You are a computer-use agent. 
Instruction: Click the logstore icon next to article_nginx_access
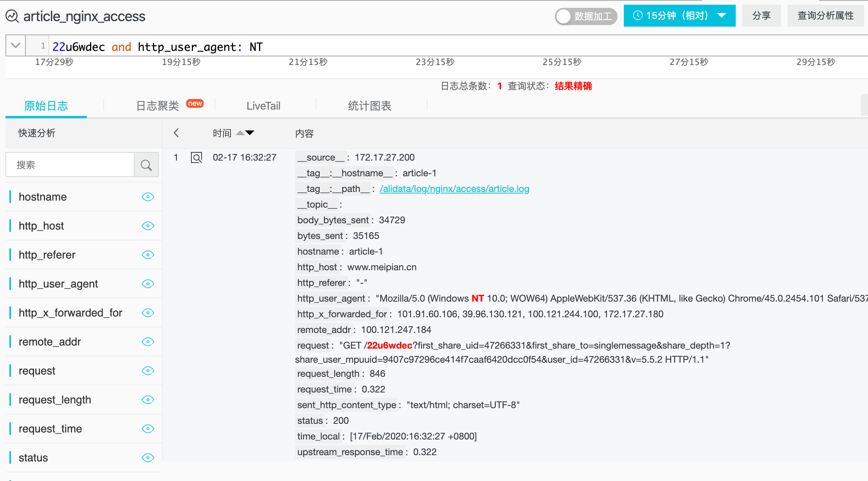[12, 16]
